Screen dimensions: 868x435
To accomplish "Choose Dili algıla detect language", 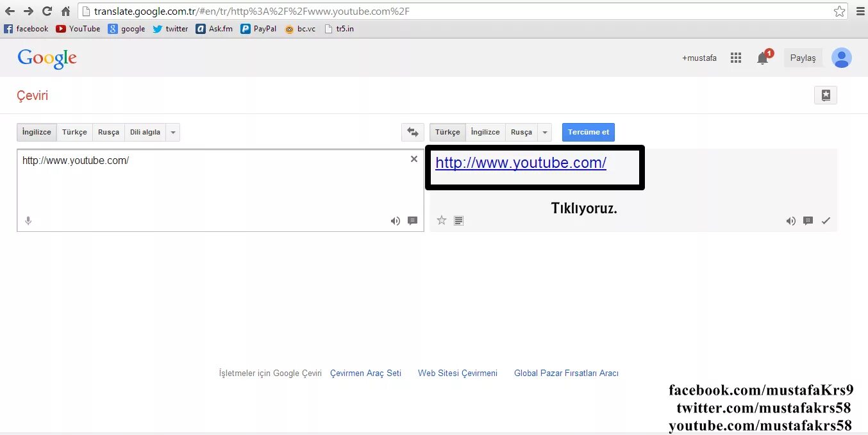I will [145, 132].
